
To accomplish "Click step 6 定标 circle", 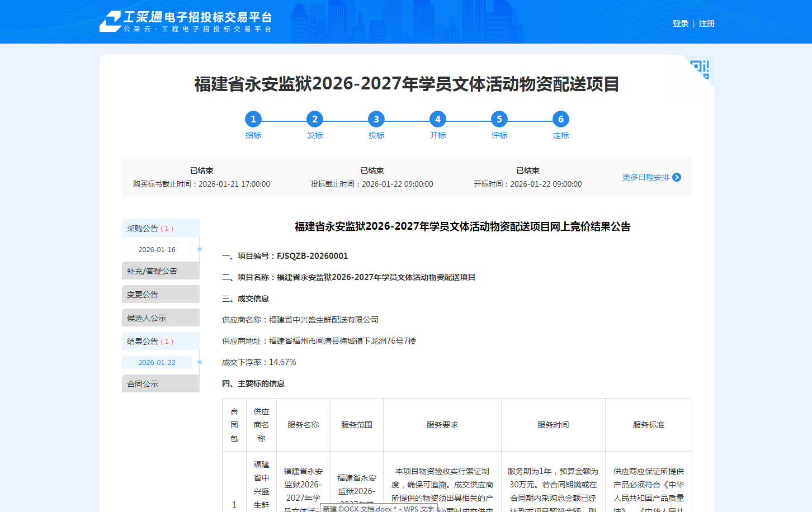I will 561,119.
